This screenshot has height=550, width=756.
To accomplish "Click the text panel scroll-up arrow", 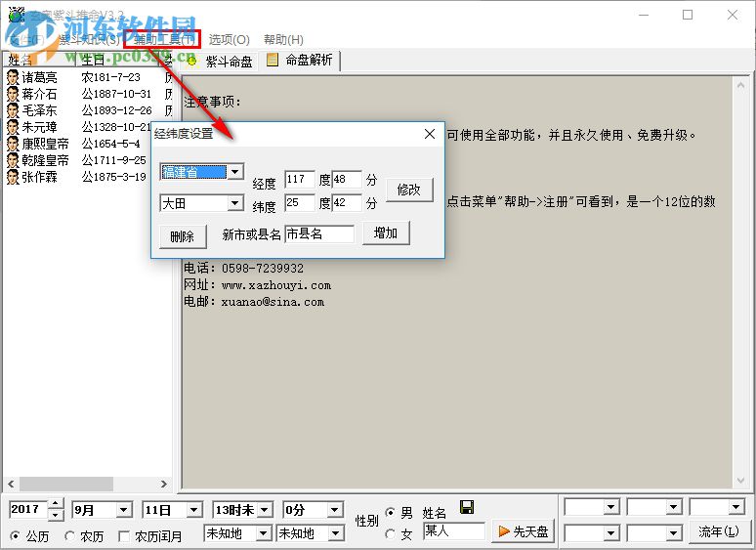I will coord(740,85).
